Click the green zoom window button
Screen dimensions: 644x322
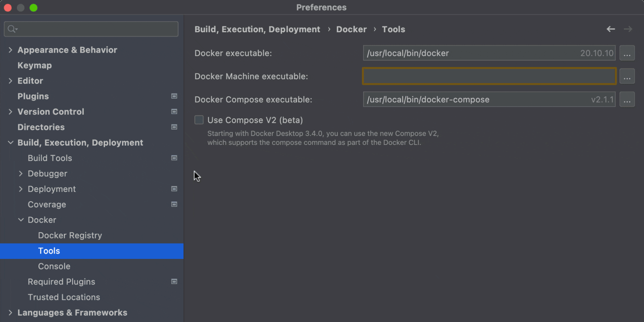[x=33, y=8]
